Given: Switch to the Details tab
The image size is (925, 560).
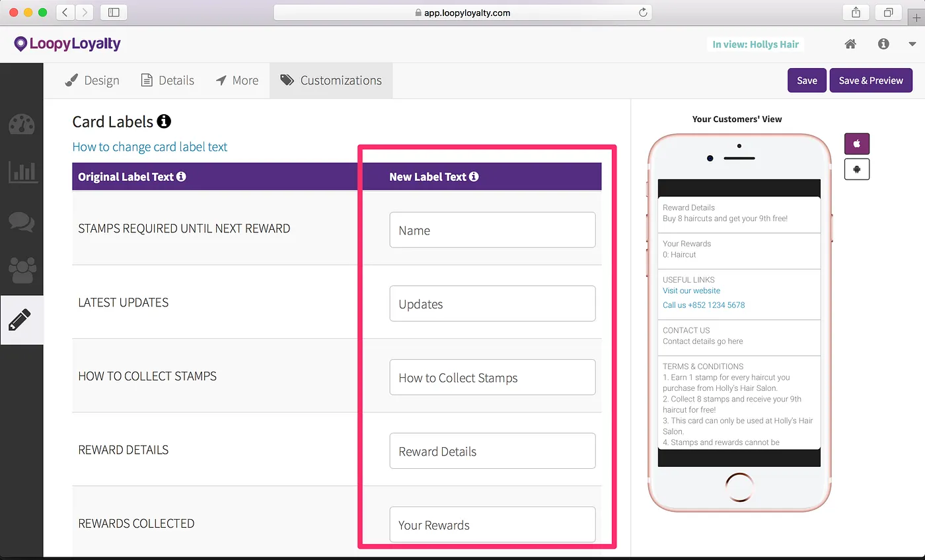Looking at the screenshot, I should (x=168, y=81).
